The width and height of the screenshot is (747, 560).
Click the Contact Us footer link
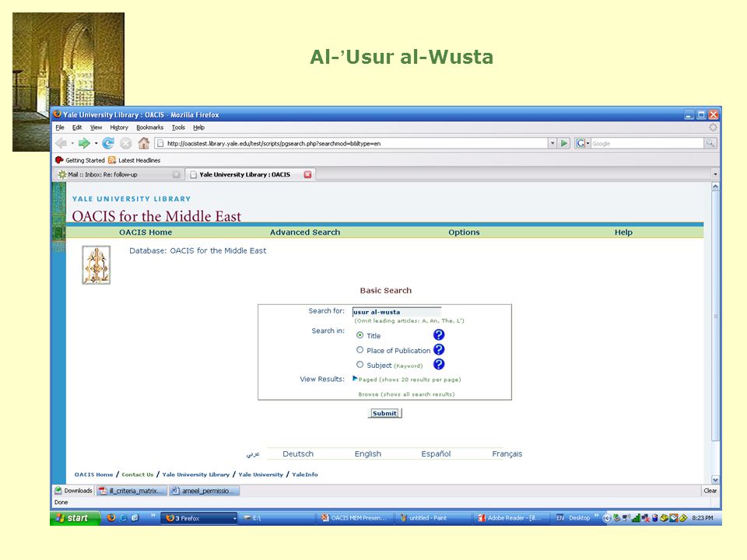click(137, 474)
